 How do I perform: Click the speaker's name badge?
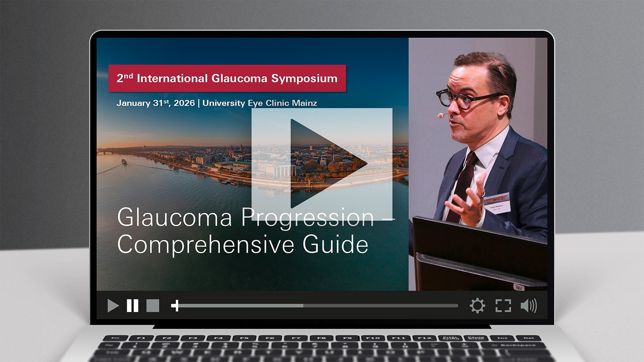498,204
